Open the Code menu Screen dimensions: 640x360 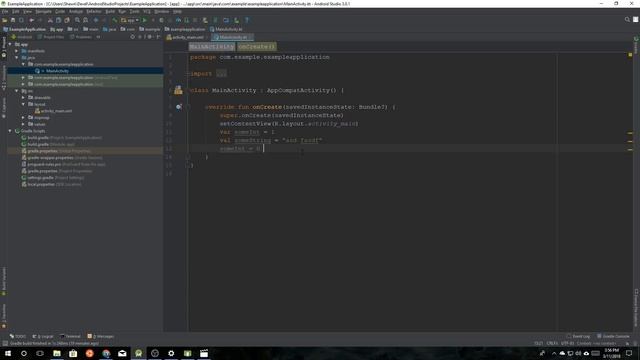coord(60,11)
